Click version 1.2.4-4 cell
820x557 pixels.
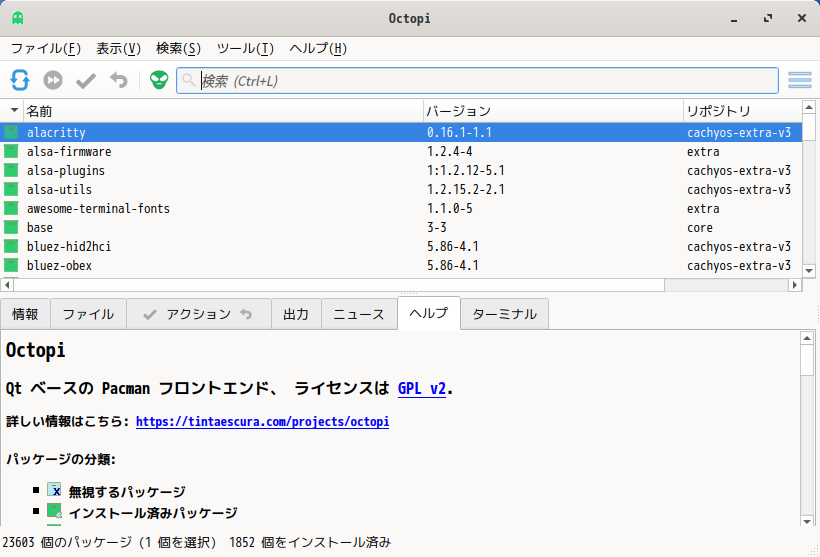click(x=450, y=151)
